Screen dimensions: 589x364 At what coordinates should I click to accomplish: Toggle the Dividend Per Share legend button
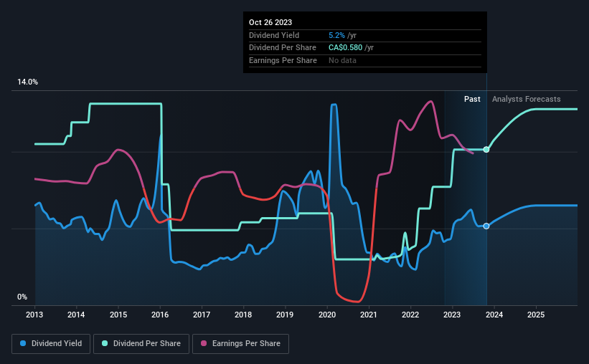tap(141, 344)
